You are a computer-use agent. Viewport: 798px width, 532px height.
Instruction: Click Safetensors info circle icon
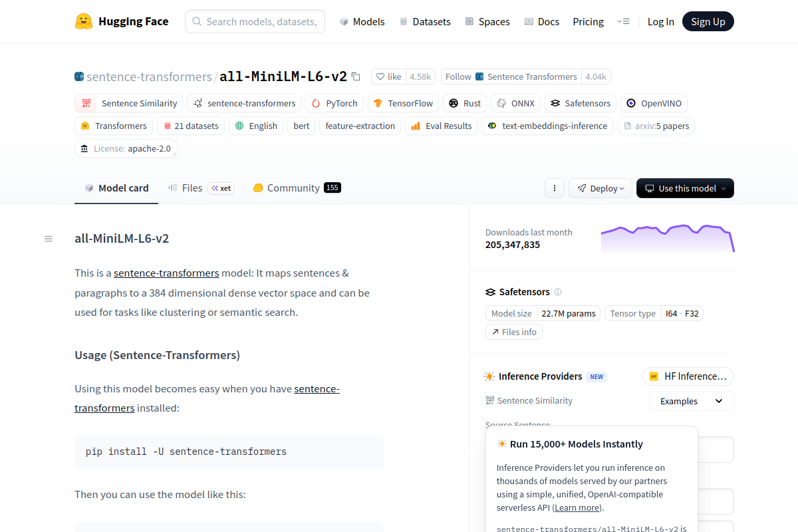558,292
